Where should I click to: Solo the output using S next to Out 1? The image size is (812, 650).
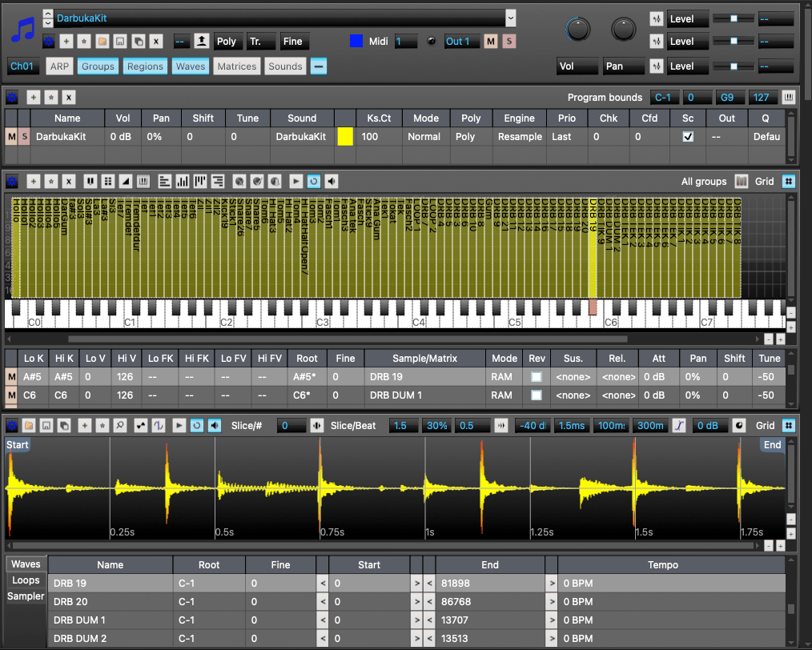coord(509,42)
